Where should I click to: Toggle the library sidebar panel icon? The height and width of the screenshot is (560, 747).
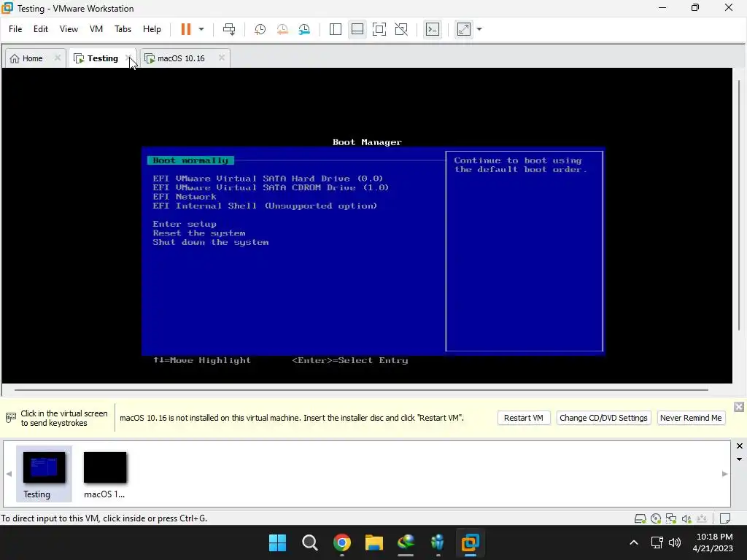(x=336, y=29)
